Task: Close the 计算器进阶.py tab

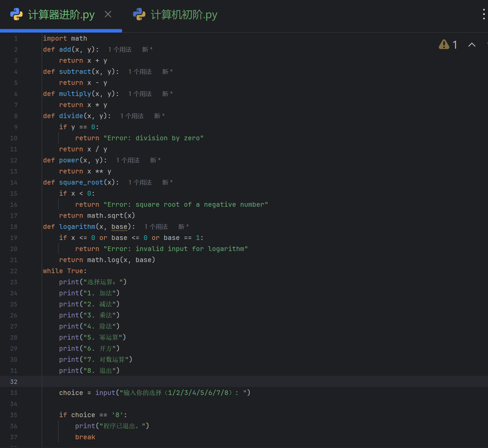Action: coord(108,14)
